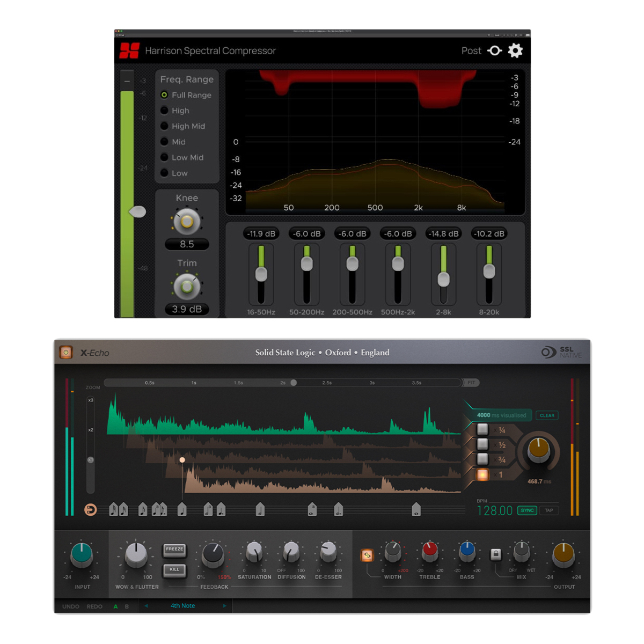Click the delay time knob

coord(538,450)
